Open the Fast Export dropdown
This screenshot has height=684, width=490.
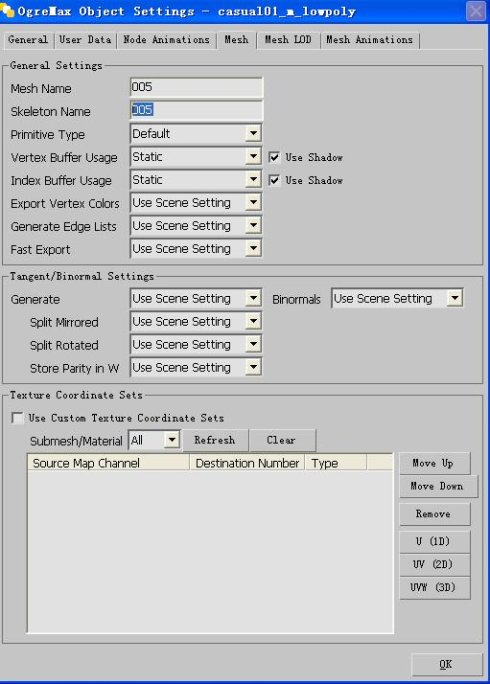[196, 249]
